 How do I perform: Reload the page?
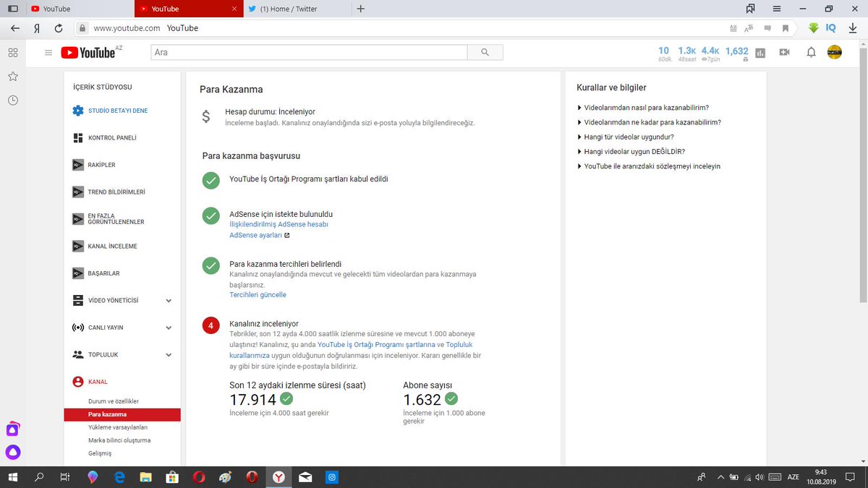pos(59,27)
